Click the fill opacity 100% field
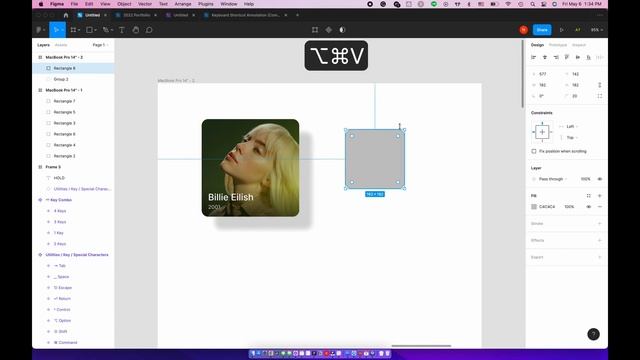Image resolution: width=640 pixels, height=360 pixels. coord(569,207)
